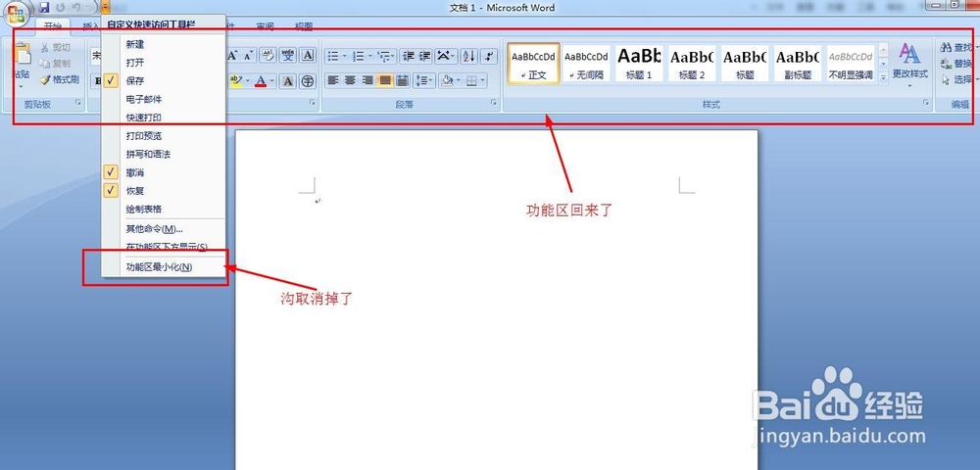Toggle Show/Hide paragraph marks icon
Viewport: 980px width, 470px height.
pyautogui.click(x=489, y=56)
